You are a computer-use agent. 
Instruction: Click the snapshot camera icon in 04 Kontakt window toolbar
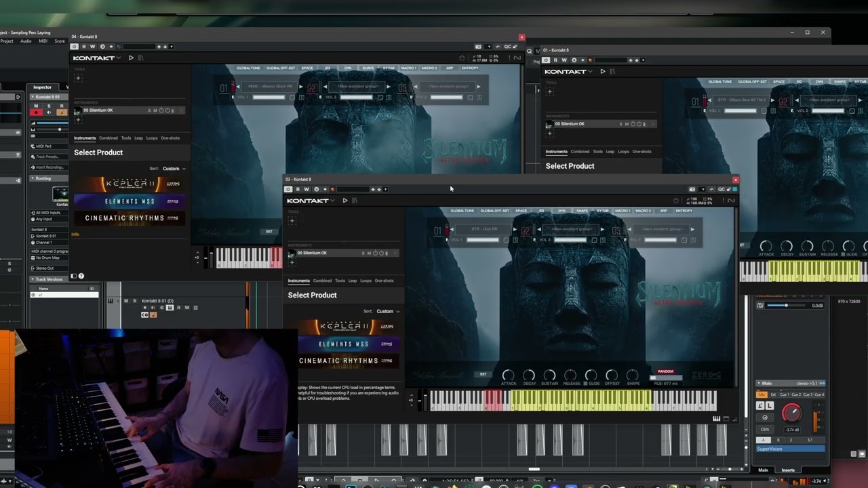tap(478, 47)
